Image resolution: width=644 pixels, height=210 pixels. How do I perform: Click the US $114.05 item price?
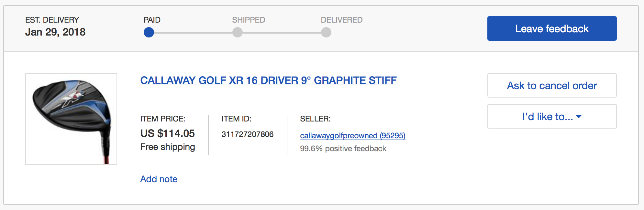pyautogui.click(x=167, y=133)
